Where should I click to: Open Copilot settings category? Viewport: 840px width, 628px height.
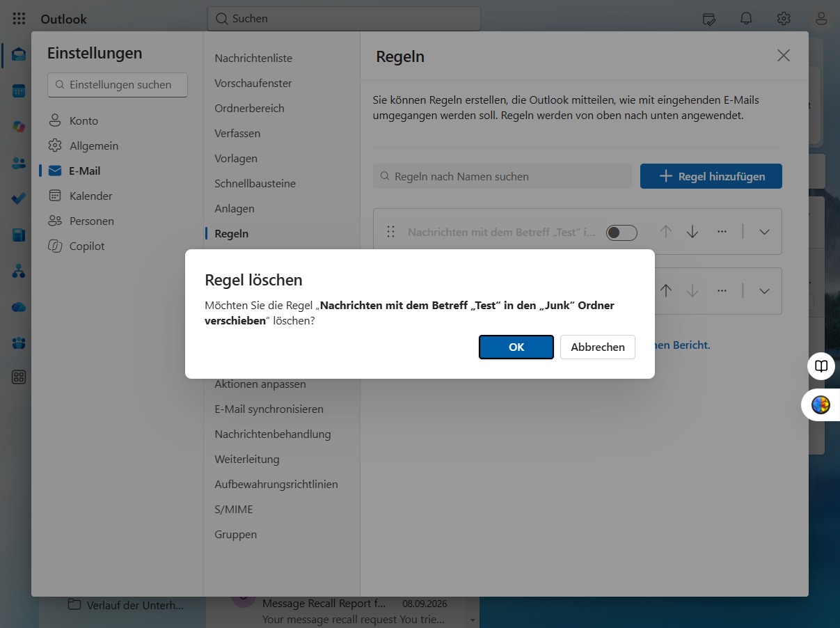click(77, 246)
